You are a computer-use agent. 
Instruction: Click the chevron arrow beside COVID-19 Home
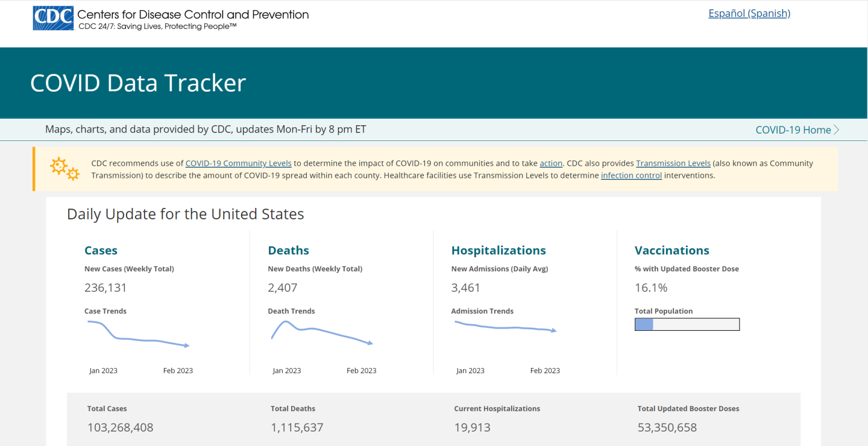tap(837, 130)
